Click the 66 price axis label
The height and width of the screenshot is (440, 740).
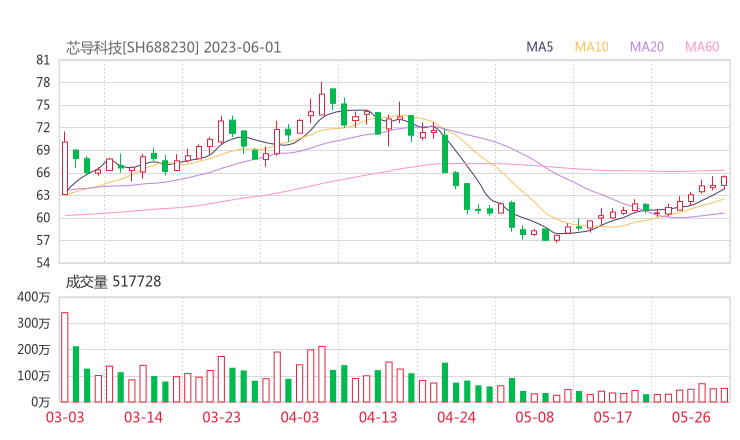(43, 173)
